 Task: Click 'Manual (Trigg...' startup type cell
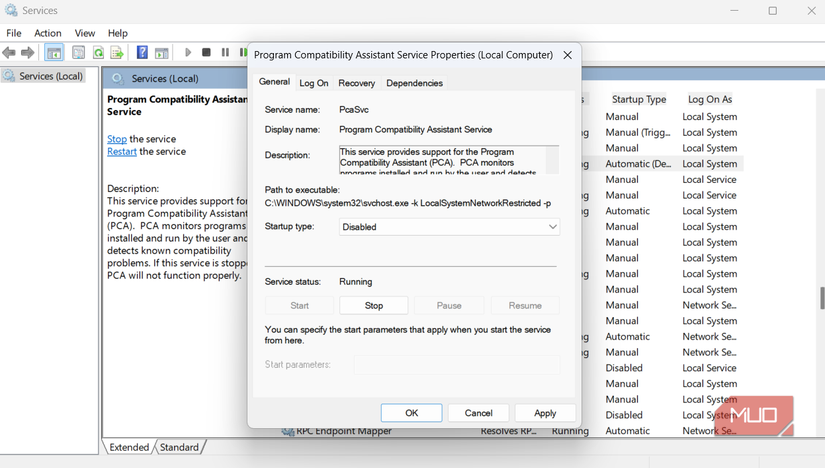coord(638,132)
